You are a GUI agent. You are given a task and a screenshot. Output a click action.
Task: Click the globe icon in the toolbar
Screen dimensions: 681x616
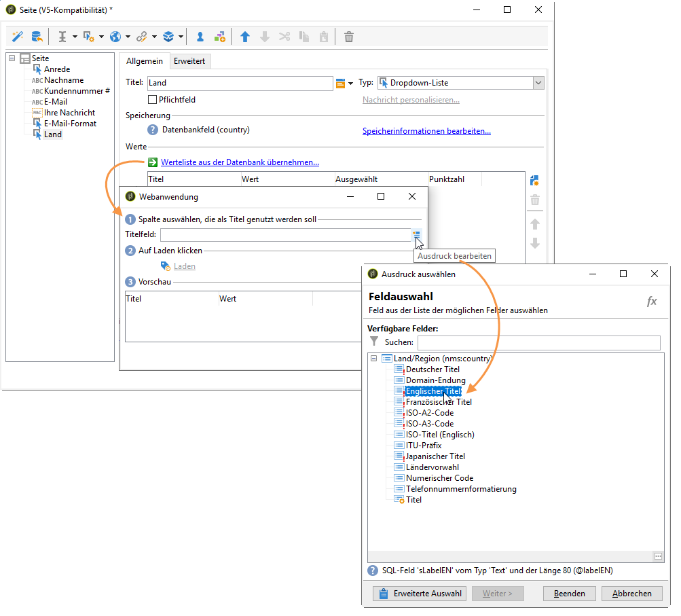tap(115, 37)
